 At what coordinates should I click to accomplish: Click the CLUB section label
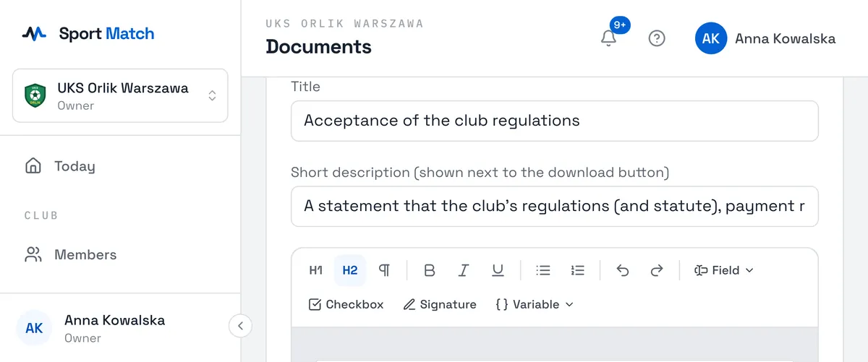pos(41,215)
